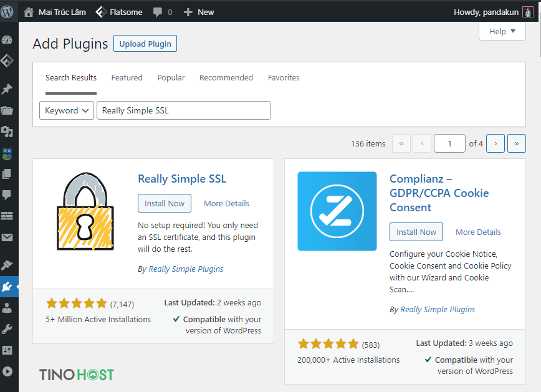This screenshot has height=392, width=541.
Task: Open the Dashboard gauge icon in sidebar
Action: click(7, 40)
